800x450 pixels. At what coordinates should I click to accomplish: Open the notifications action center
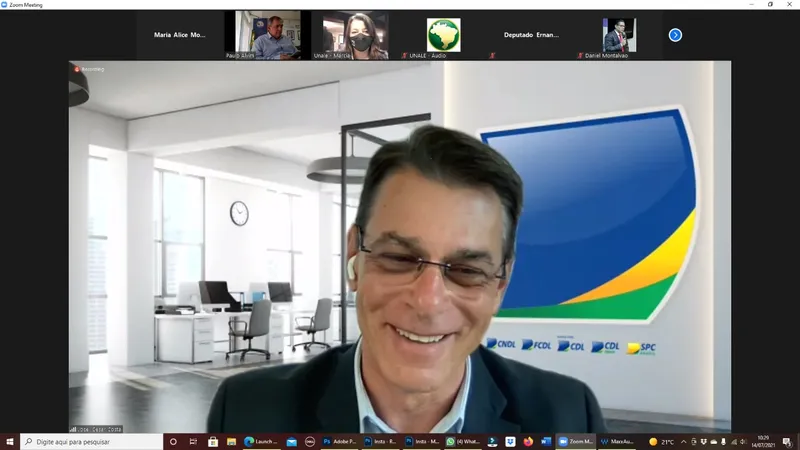click(787, 442)
